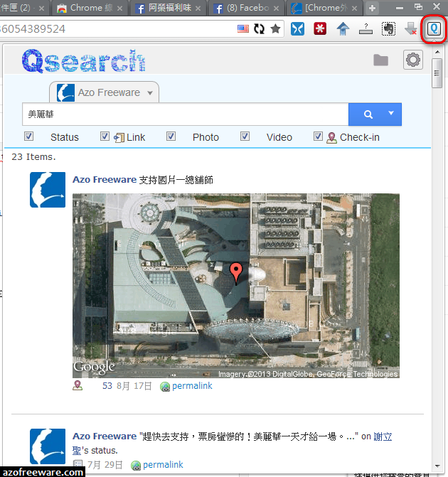Click the question-mark upload extension icon

coord(366,29)
